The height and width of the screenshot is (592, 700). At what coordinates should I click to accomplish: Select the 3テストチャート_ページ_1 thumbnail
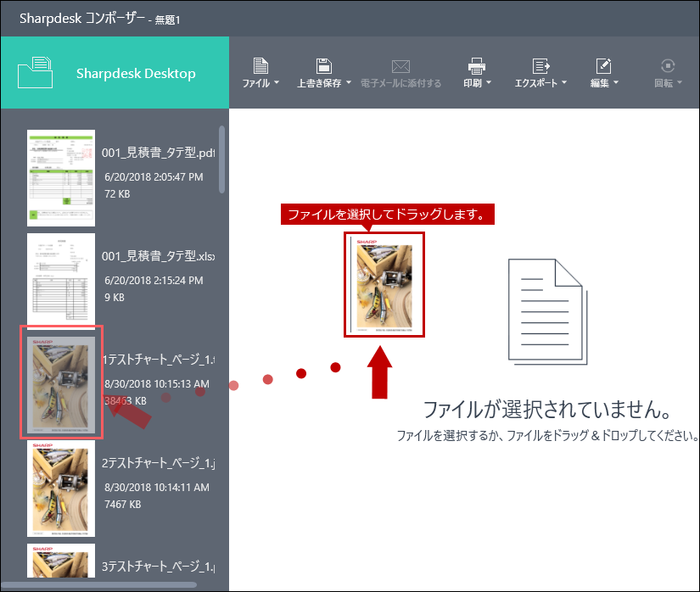pyautogui.click(x=61, y=561)
